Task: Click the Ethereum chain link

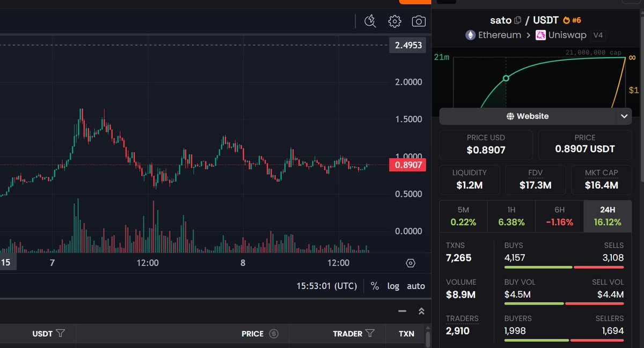Action: pyautogui.click(x=500, y=35)
